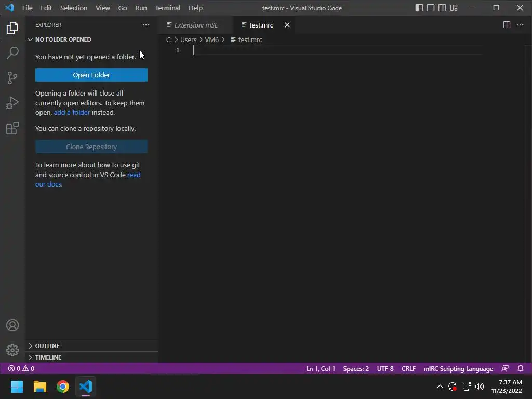Open the Help menu
Screen dimensions: 532x399
point(195,8)
